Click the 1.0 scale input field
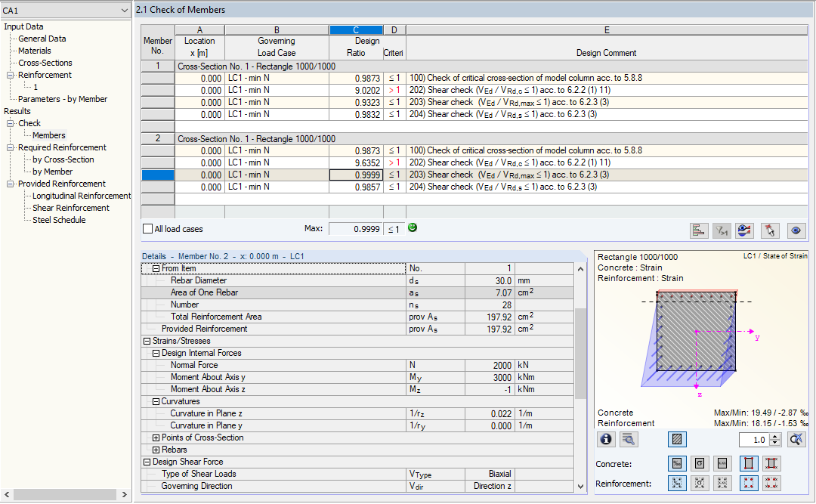 (755, 440)
